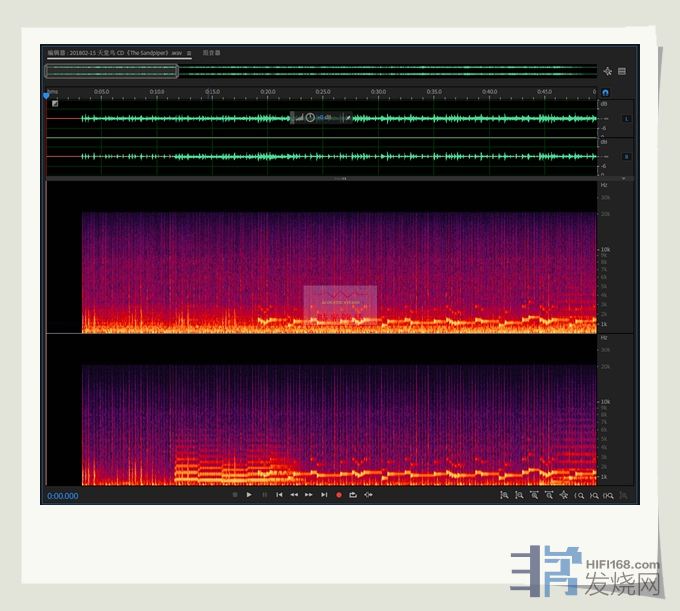The height and width of the screenshot is (611, 680).
Task: Click the Rewind transport button
Action: [x=294, y=495]
